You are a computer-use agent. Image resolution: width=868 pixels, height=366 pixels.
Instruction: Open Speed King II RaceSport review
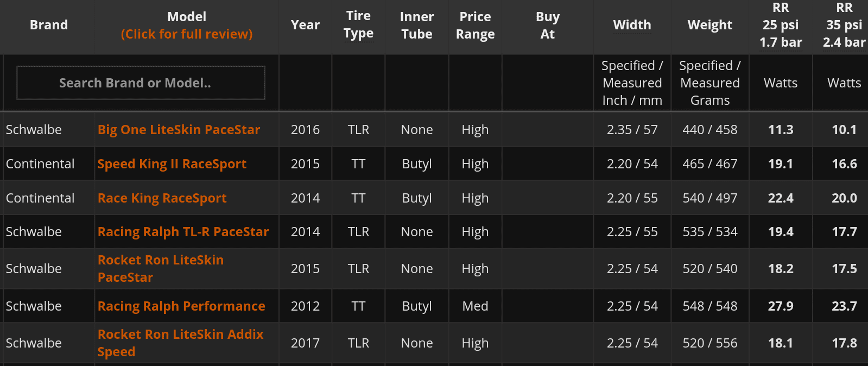pos(172,164)
